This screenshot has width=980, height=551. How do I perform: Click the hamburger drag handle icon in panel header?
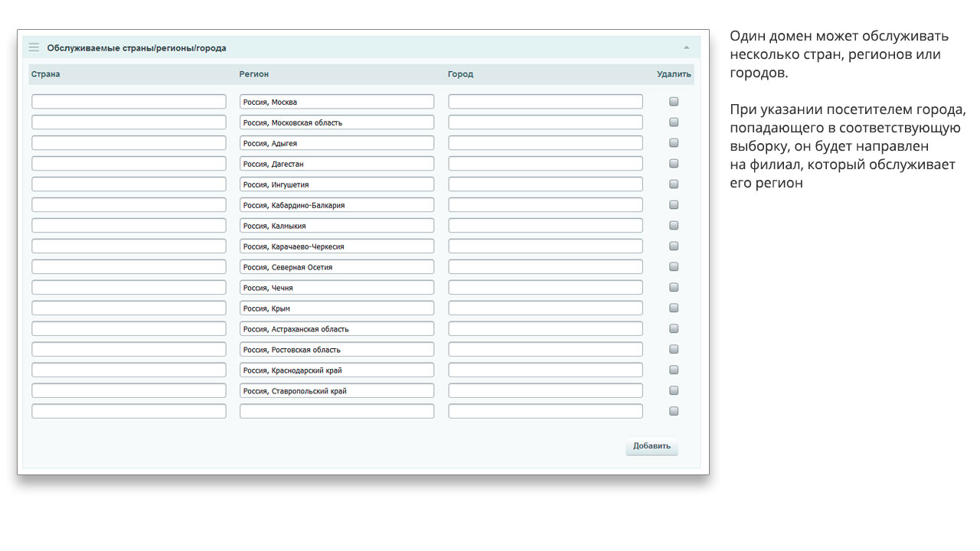(34, 47)
